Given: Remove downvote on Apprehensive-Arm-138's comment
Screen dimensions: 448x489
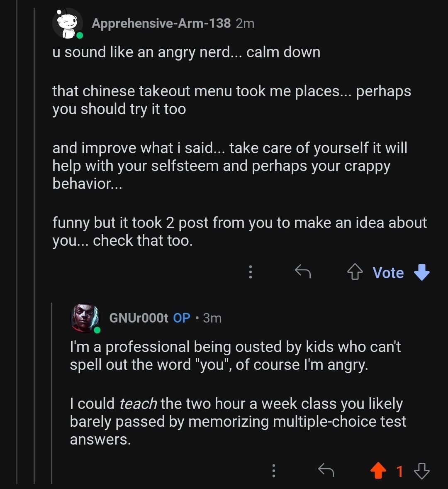Looking at the screenshot, I should click(x=422, y=272).
